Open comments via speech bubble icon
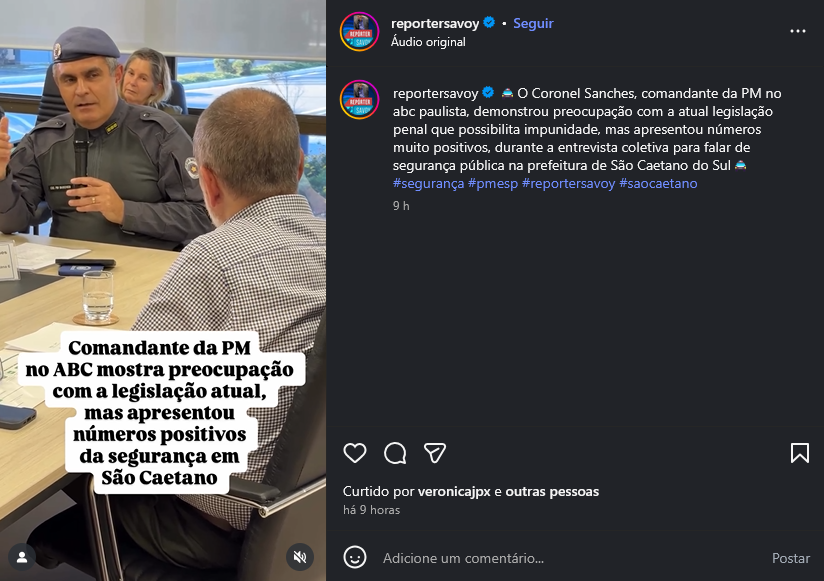Screen dimensions: 824x581 point(395,453)
